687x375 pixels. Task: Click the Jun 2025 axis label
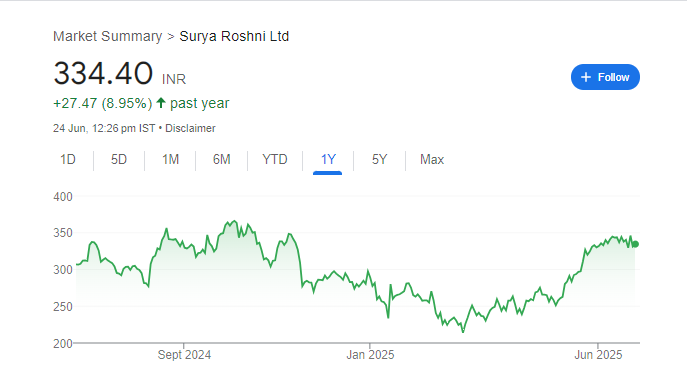coord(598,355)
